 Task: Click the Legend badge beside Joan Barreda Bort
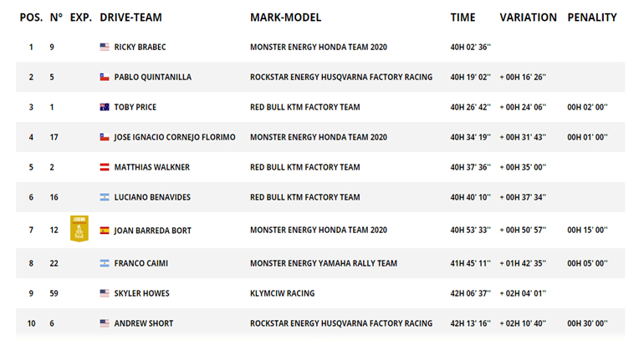click(x=79, y=228)
